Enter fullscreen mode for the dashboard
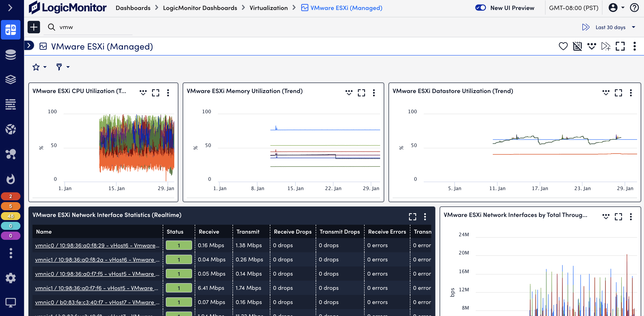This screenshot has height=316, width=644. point(620,46)
